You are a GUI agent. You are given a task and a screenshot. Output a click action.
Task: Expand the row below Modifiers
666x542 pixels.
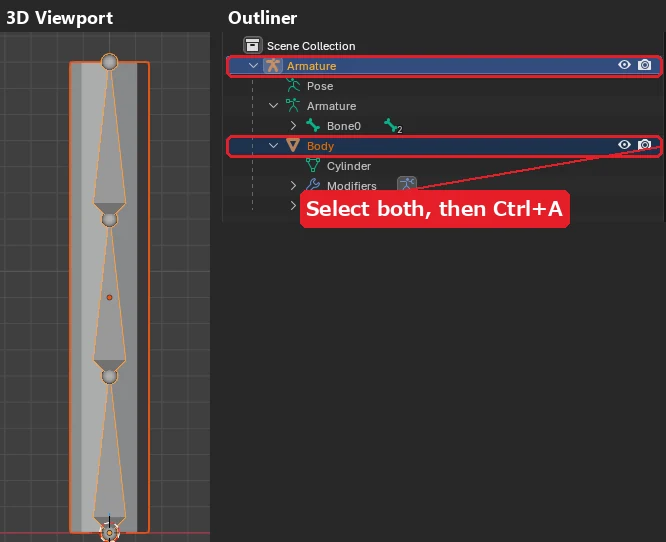[293, 205]
